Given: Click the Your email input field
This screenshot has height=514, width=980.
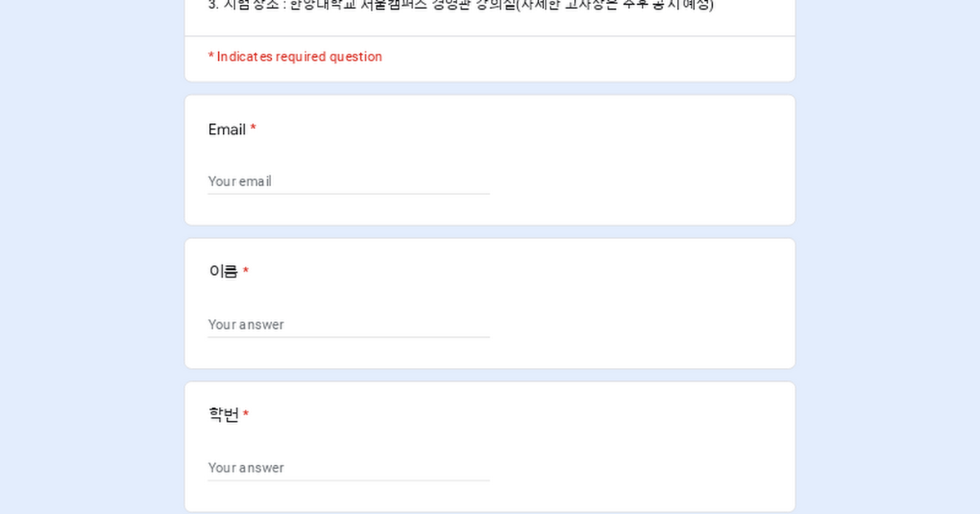Looking at the screenshot, I should [349, 181].
